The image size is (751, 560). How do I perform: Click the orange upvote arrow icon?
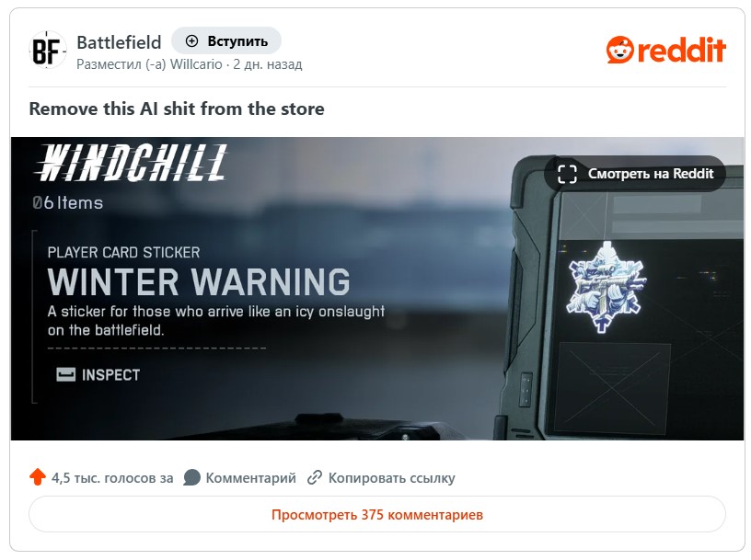click(38, 477)
